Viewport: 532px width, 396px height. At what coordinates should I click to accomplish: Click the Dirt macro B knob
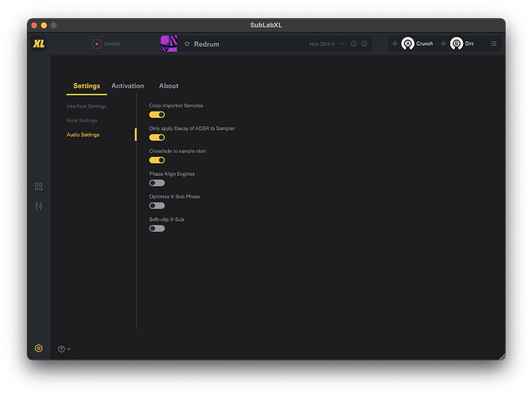tap(457, 44)
